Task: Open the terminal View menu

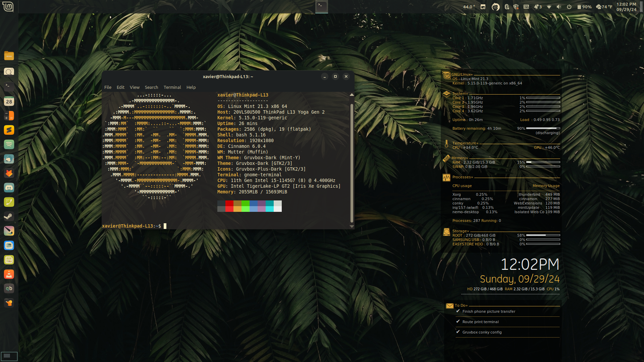Action: [135, 87]
